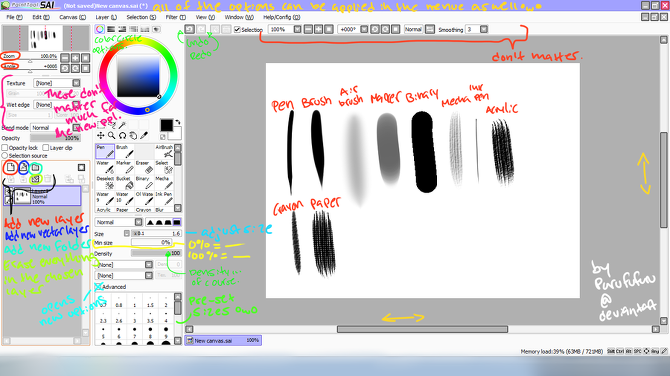
Task: Select the Brush tool
Action: point(125,152)
